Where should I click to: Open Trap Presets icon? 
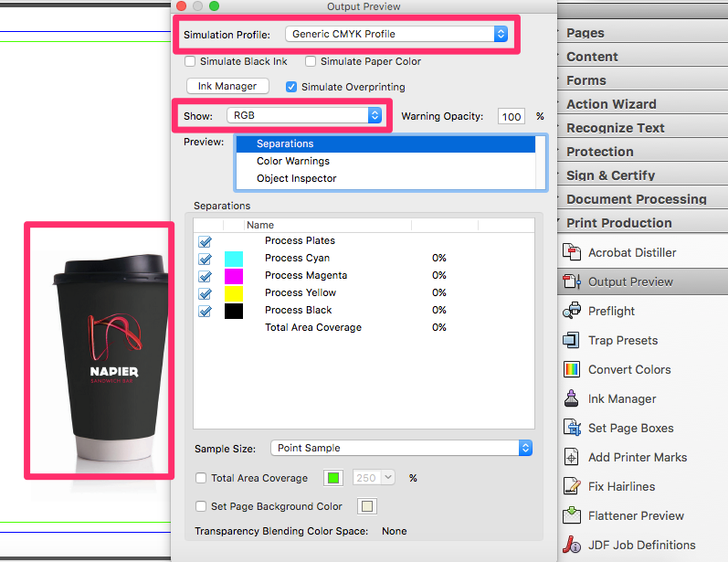pyautogui.click(x=573, y=341)
